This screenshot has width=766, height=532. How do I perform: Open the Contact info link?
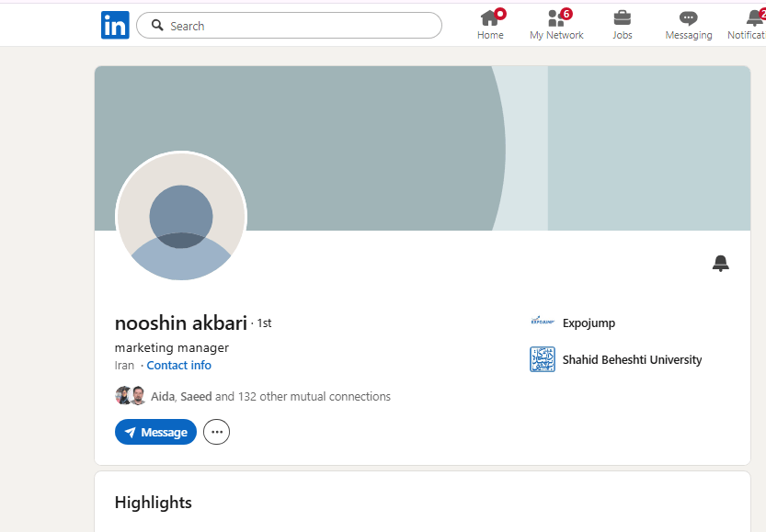(x=178, y=365)
